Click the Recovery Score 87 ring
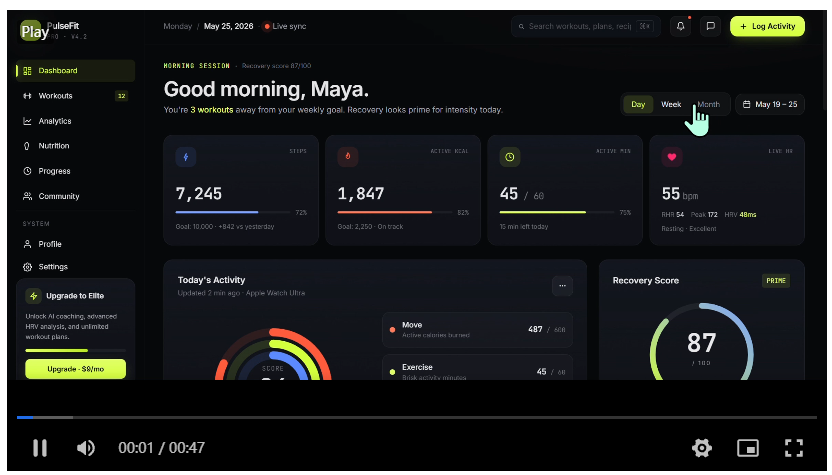Viewport: 832px width, 475px height. [701, 342]
